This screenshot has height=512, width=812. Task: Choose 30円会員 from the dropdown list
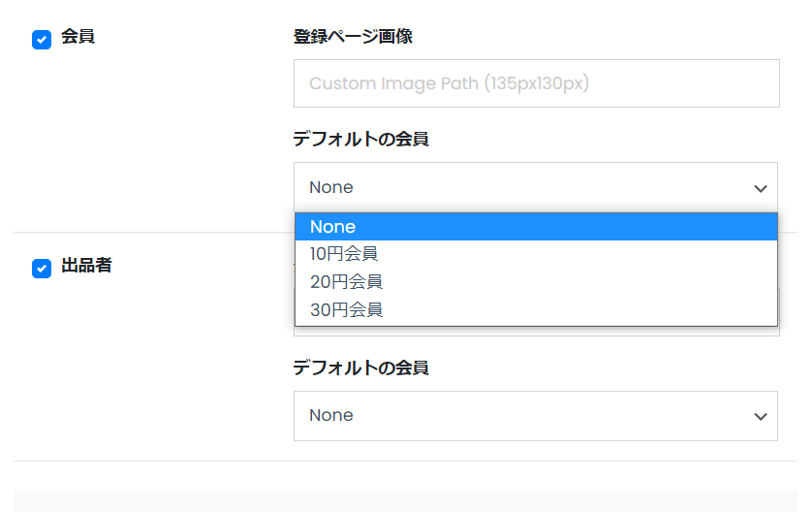[536, 310]
